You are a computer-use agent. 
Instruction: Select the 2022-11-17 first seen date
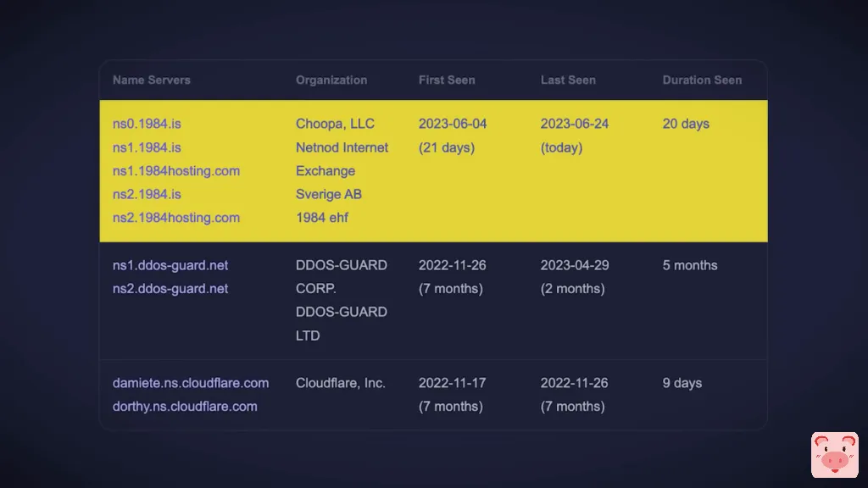(x=453, y=383)
